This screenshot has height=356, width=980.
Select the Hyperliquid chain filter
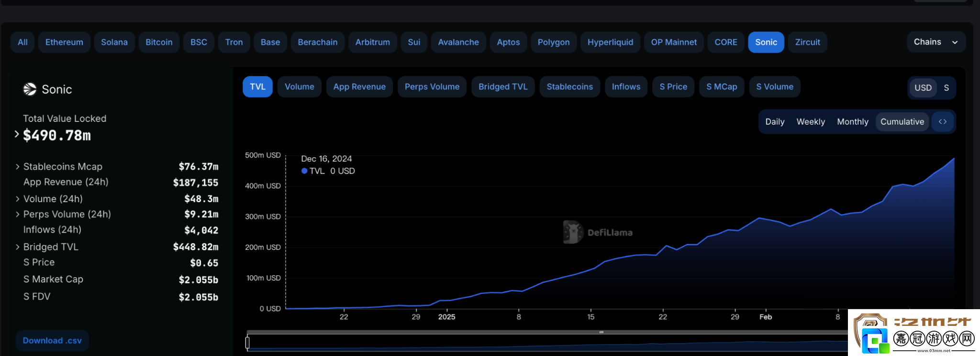(x=610, y=43)
